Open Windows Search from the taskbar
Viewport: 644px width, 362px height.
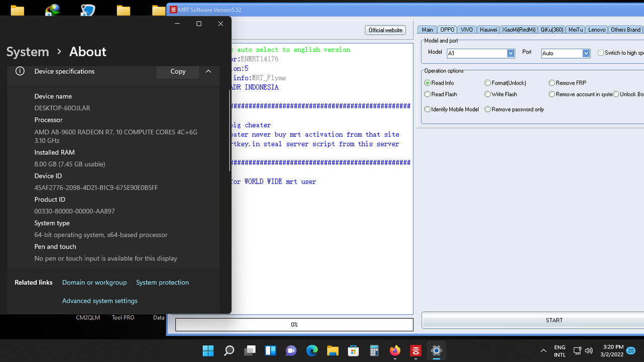[228, 350]
